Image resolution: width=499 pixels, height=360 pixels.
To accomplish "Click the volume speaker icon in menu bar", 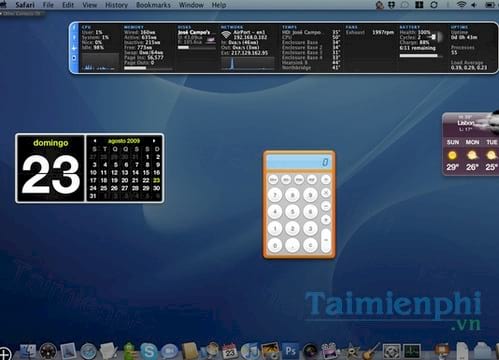I will (474, 5).
